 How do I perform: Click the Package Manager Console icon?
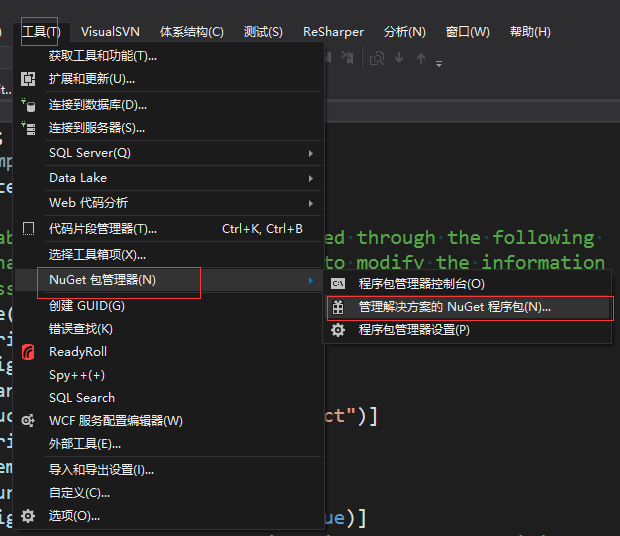coord(338,283)
